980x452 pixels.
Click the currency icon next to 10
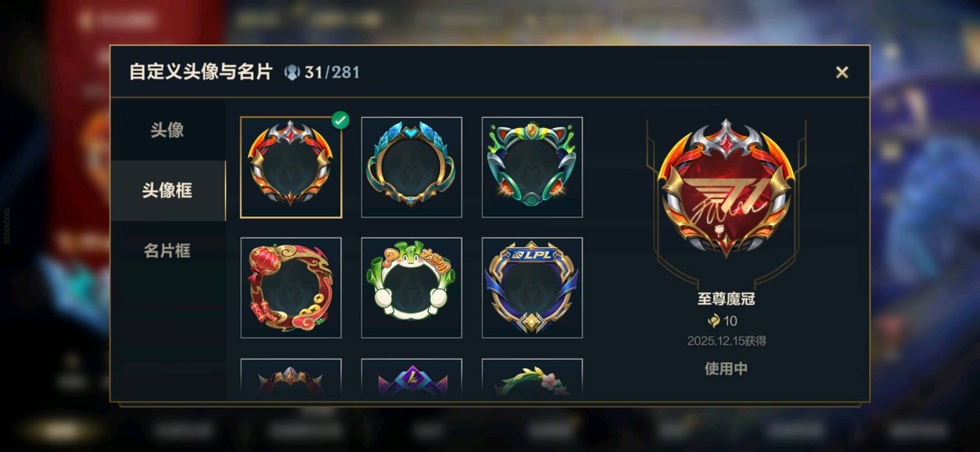pos(714,321)
